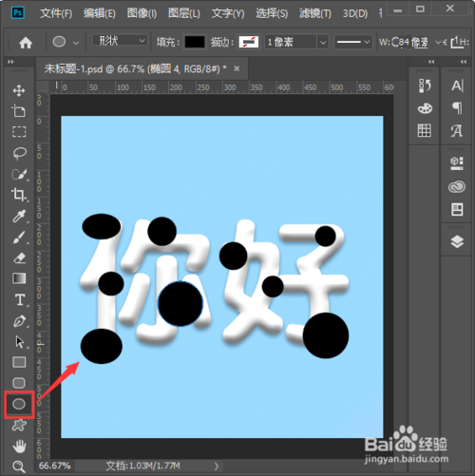
Task: Maximize the Photoshop window
Action: pos(420,9)
